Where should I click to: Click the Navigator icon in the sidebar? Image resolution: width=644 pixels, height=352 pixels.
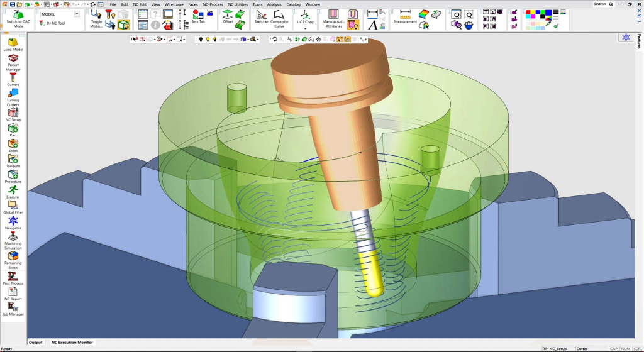pyautogui.click(x=13, y=221)
